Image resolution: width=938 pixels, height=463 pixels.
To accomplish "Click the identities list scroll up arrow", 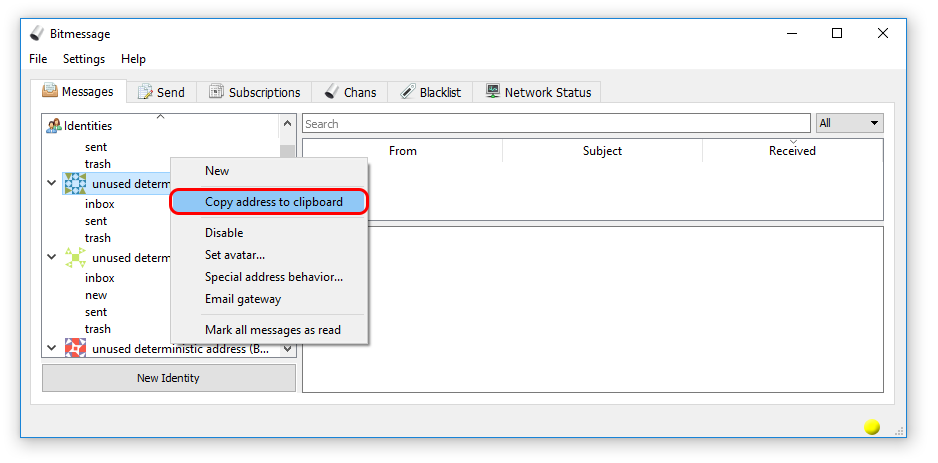I will coord(287,123).
